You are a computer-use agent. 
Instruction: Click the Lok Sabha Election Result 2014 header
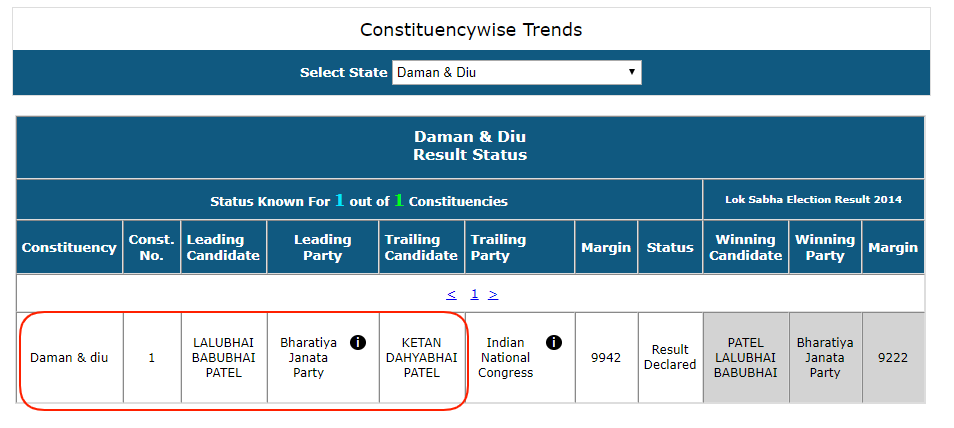pos(813,200)
